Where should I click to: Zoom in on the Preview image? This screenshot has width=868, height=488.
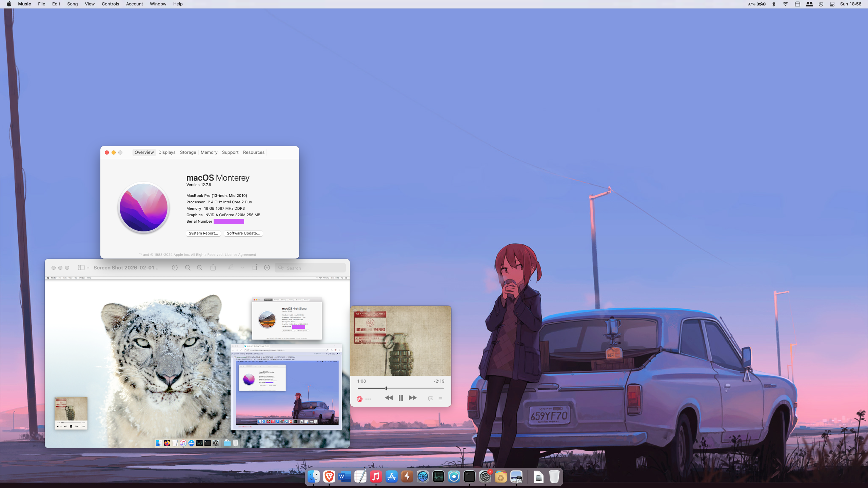200,268
